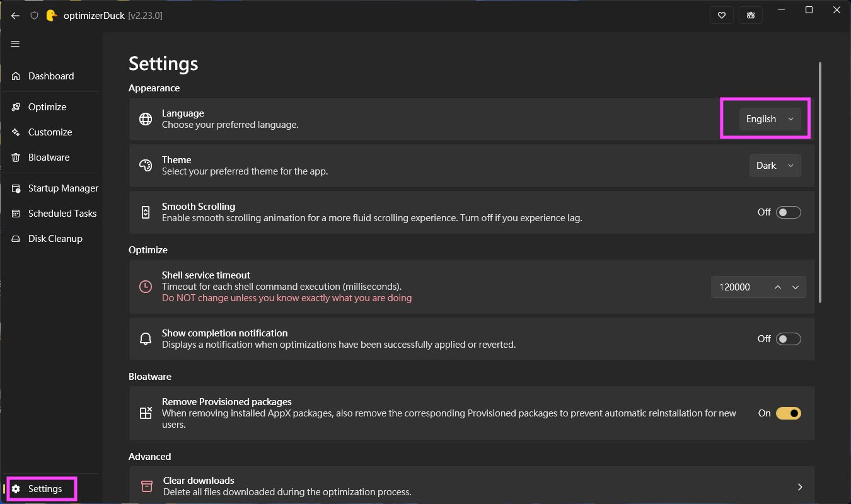Screen dimensions: 851x504
Task: Click the Disk Cleanup drive icon
Action: pyautogui.click(x=16, y=239)
